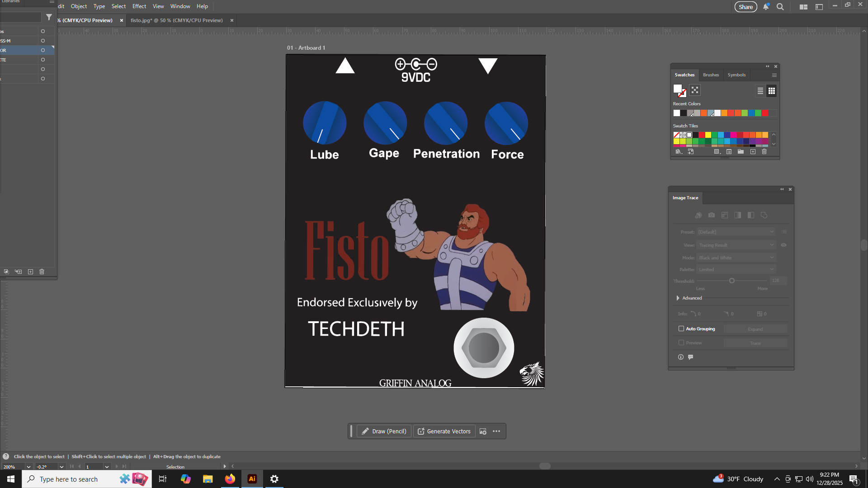The width and height of the screenshot is (868, 488).
Task: Pick the yellow swatch in Swatch Tiles
Action: pos(708,135)
